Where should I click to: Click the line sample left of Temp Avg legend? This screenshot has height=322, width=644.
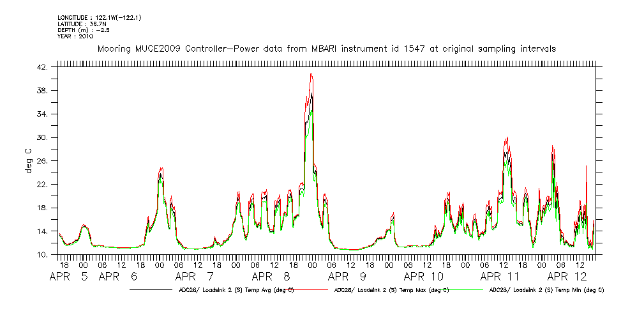coord(152,289)
